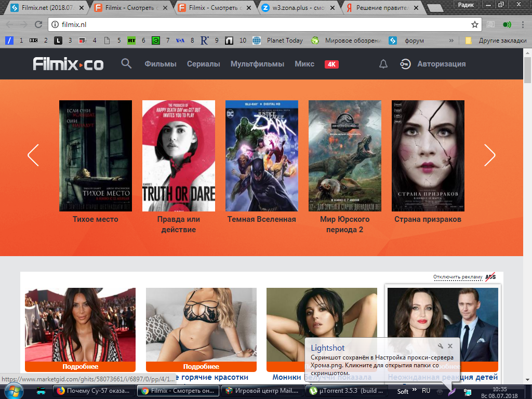
Task: Click the Авторизация login link
Action: point(441,64)
